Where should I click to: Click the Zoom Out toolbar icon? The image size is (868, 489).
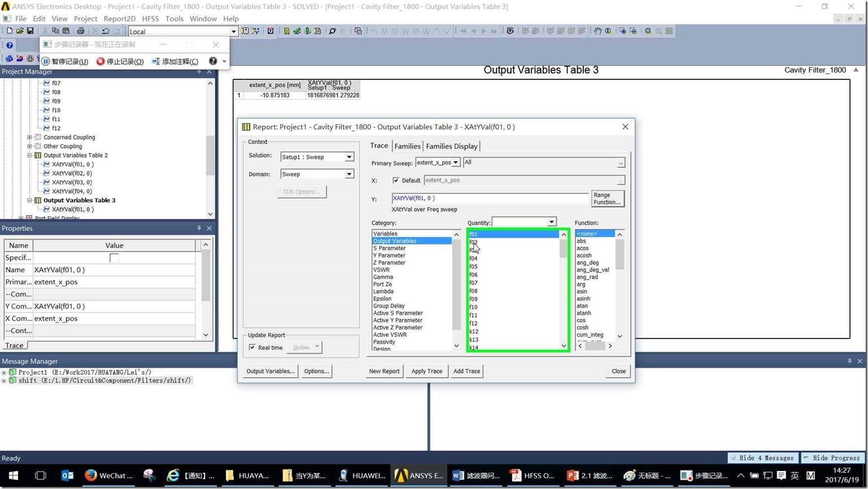point(633,31)
